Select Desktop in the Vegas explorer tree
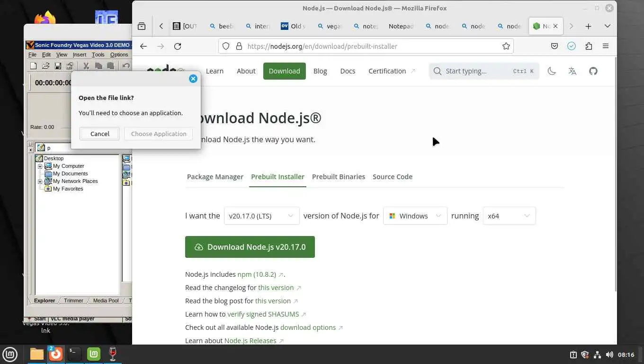This screenshot has width=644, height=364. (54, 158)
